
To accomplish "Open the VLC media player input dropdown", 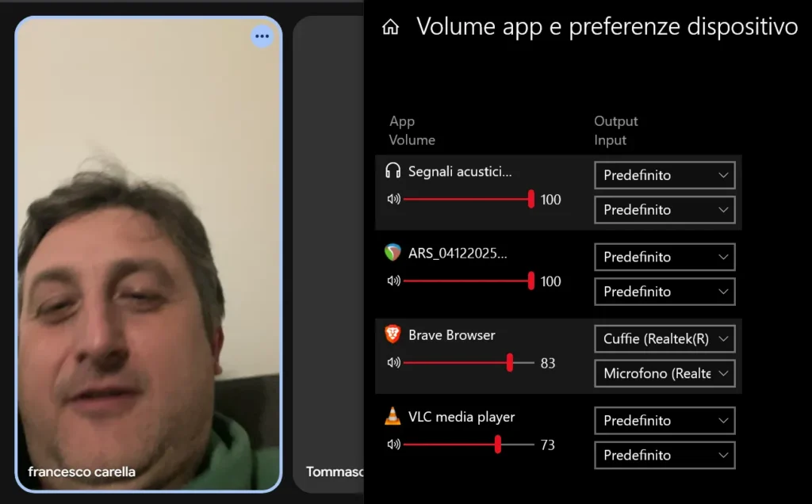I will pyautogui.click(x=665, y=456).
